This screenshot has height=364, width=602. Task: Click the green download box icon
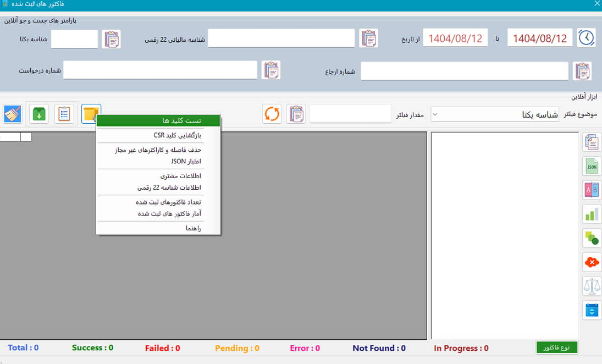39,114
